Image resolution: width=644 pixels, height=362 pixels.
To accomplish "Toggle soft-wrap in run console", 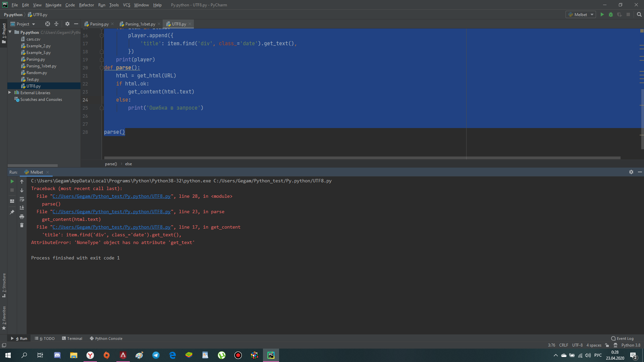I will (22, 199).
